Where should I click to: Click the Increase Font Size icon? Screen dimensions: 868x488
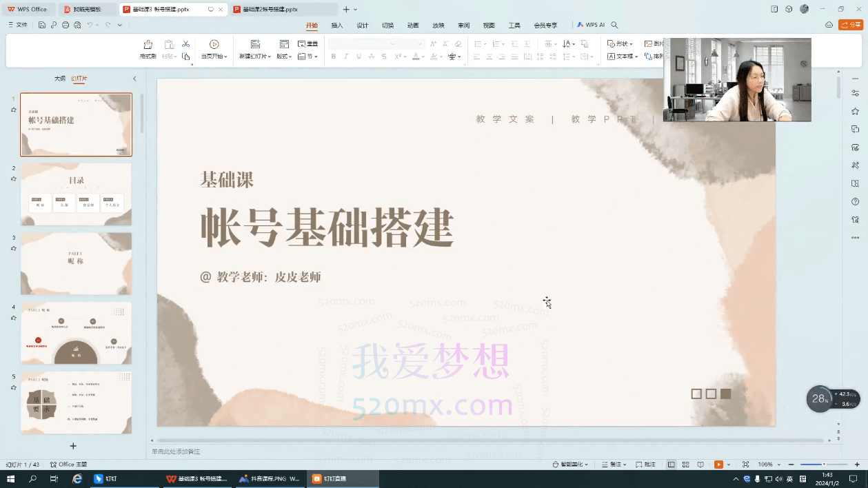click(x=434, y=44)
